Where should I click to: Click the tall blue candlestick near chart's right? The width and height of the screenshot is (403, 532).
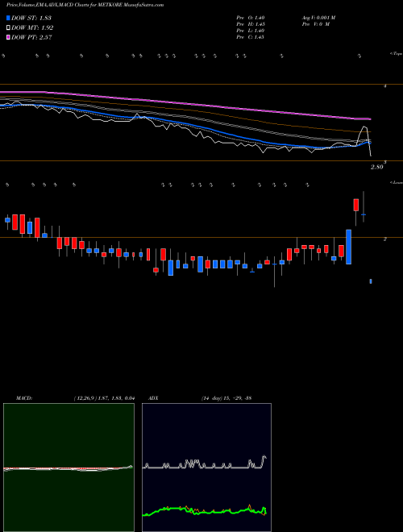pyautogui.click(x=348, y=247)
